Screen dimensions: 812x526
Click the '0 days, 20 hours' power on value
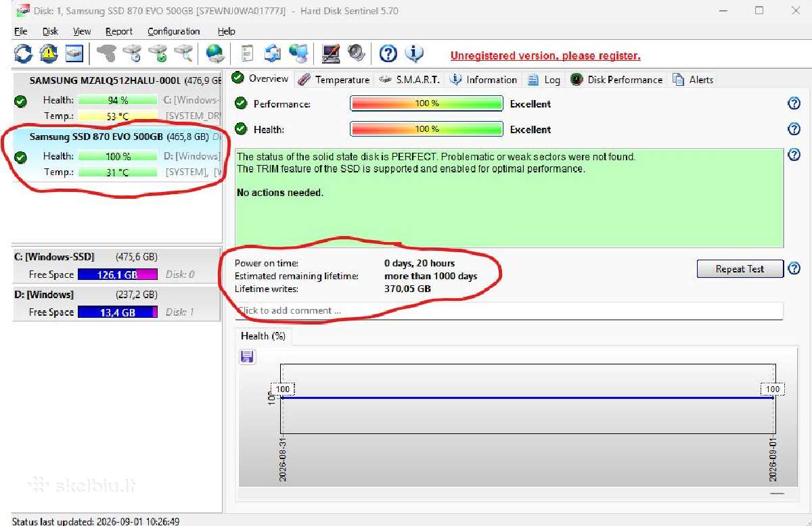[x=420, y=263]
